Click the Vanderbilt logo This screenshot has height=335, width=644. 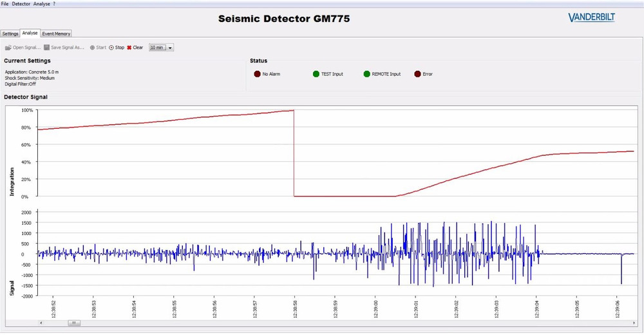(594, 19)
